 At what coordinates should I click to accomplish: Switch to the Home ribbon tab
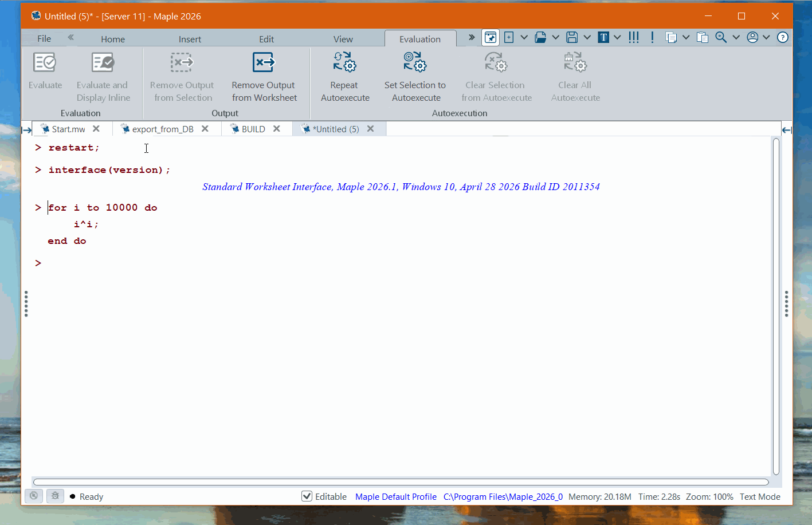113,39
